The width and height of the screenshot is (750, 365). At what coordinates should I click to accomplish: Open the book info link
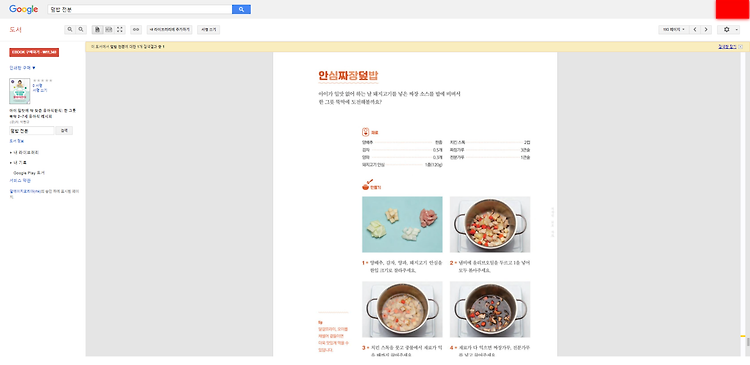tap(16, 142)
